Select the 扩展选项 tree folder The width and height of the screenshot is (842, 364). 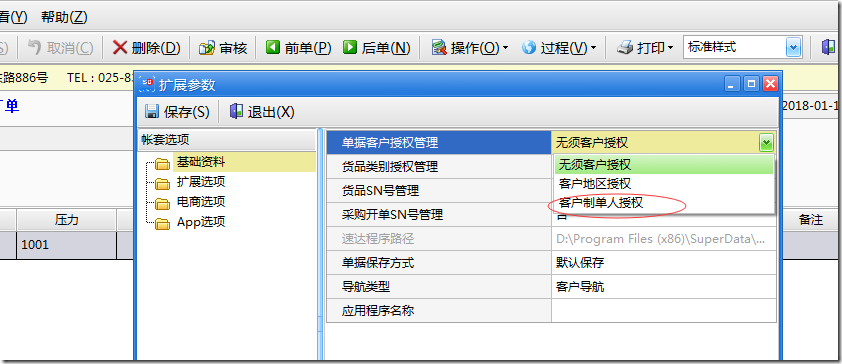pyautogui.click(x=201, y=182)
